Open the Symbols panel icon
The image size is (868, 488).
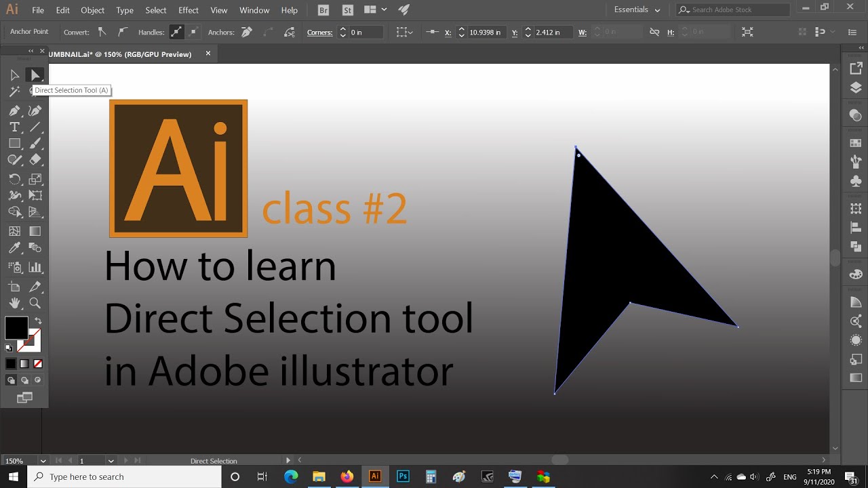tap(856, 181)
